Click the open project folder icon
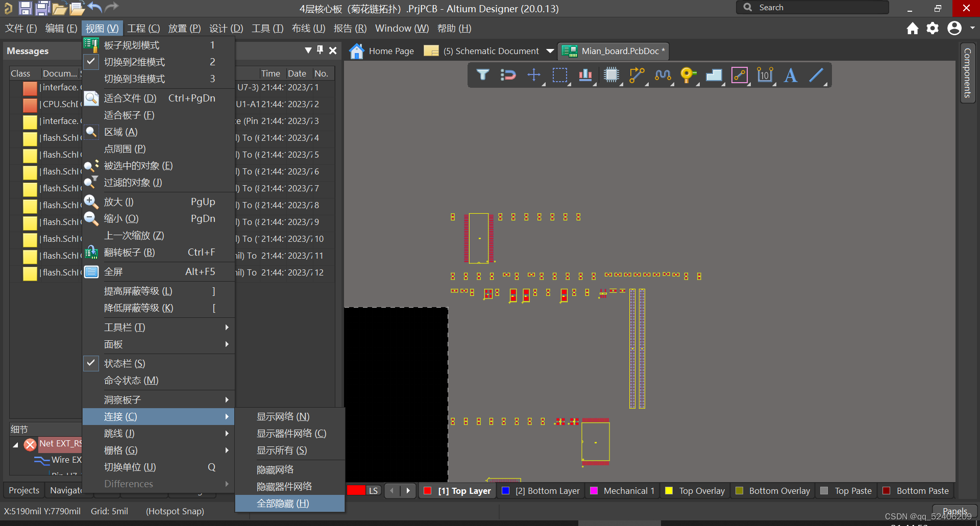This screenshot has width=980, height=526. pos(77,8)
